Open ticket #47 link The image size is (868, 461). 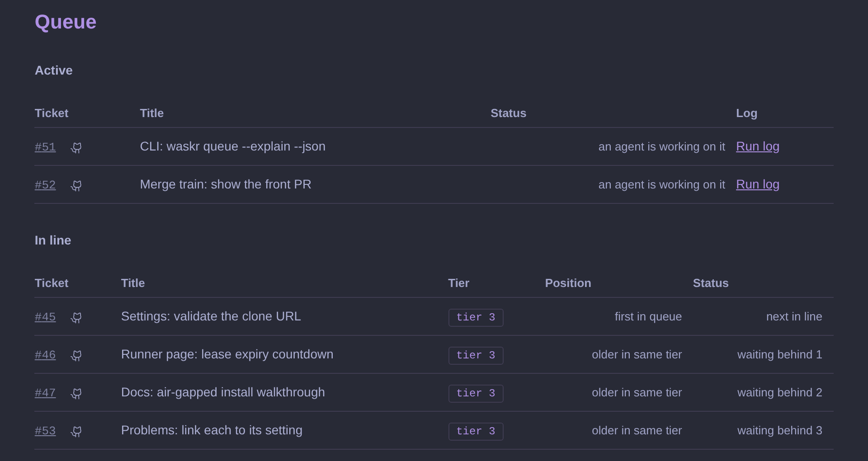pos(45,393)
